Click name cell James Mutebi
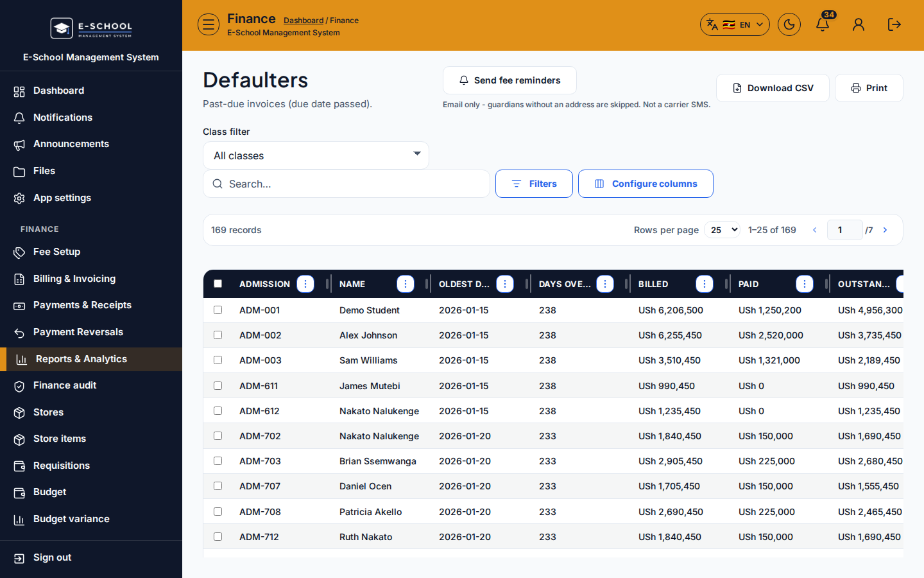The height and width of the screenshot is (578, 924). [x=370, y=386]
